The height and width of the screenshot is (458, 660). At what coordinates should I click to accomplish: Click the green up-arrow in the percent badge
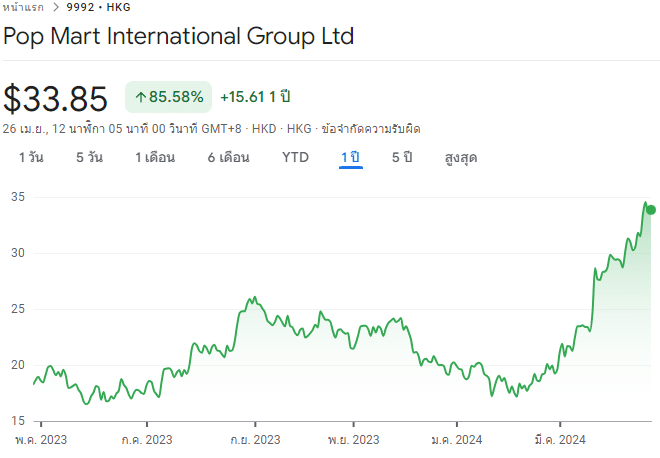141,97
